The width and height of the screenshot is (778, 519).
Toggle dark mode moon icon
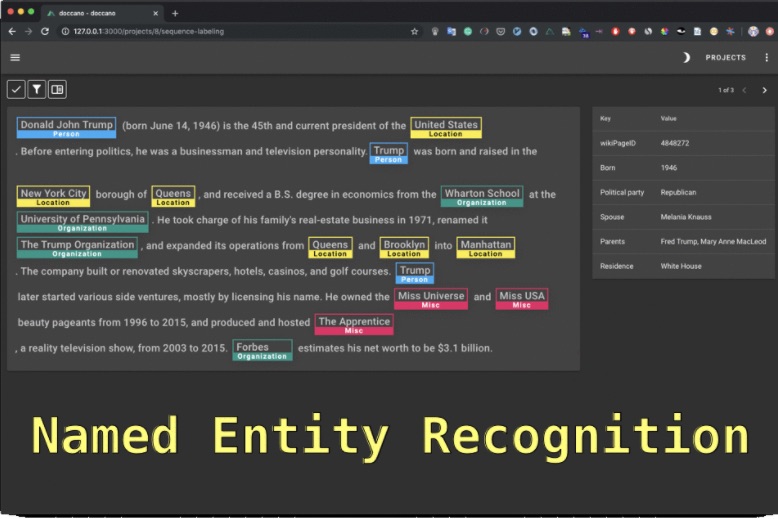pos(686,58)
